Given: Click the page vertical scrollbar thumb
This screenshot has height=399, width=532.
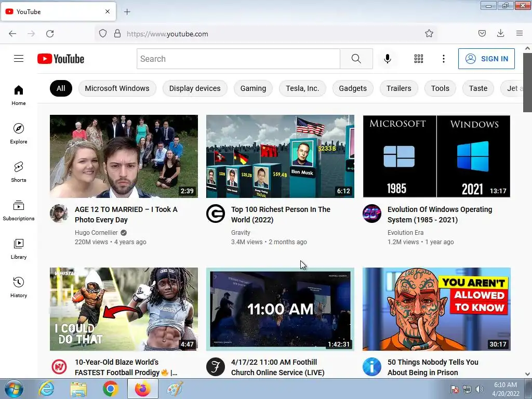Looking at the screenshot, I should [527, 83].
